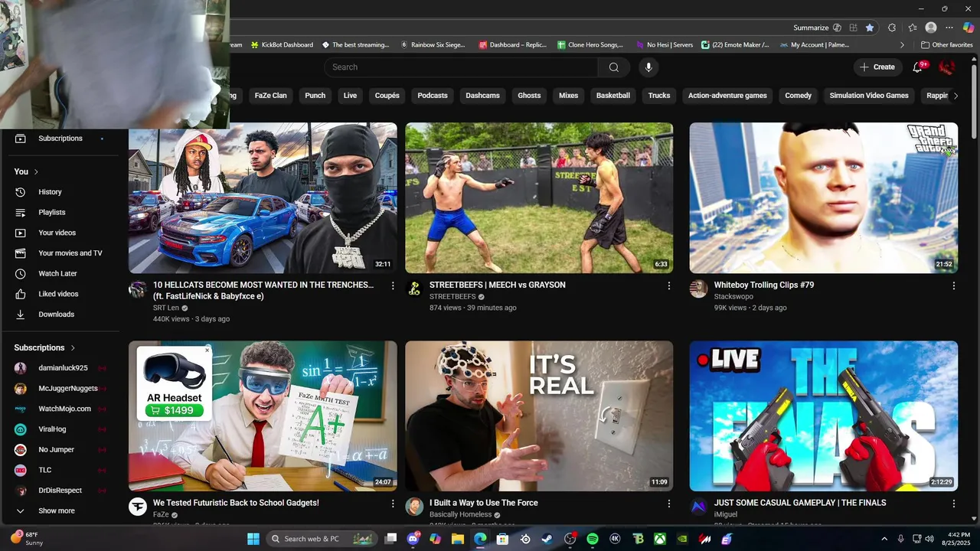Image resolution: width=980 pixels, height=551 pixels.
Task: Close the AR Headset ad overlay
Action: [207, 350]
